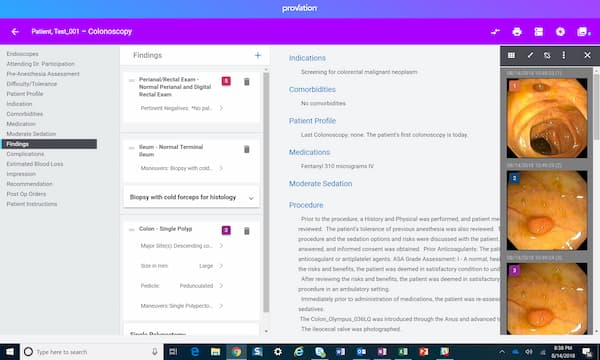
Task: Click the unlink icon in image panel
Action: click(547, 55)
